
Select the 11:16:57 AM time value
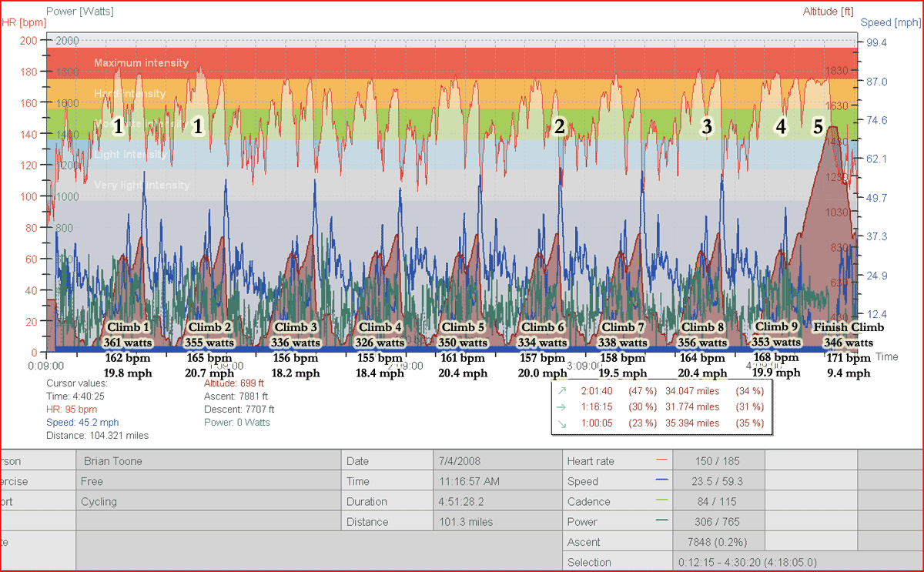496,481
